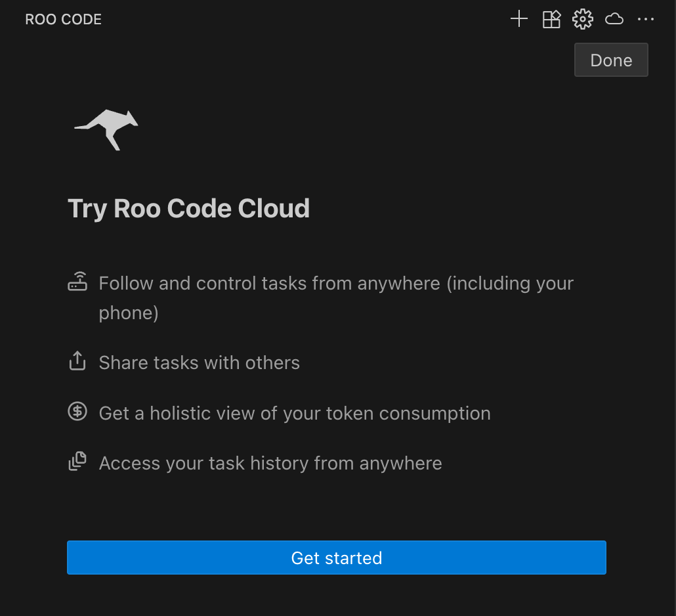Open more actions via the three dots
Image resolution: width=676 pixels, height=616 pixels.
pyautogui.click(x=646, y=18)
